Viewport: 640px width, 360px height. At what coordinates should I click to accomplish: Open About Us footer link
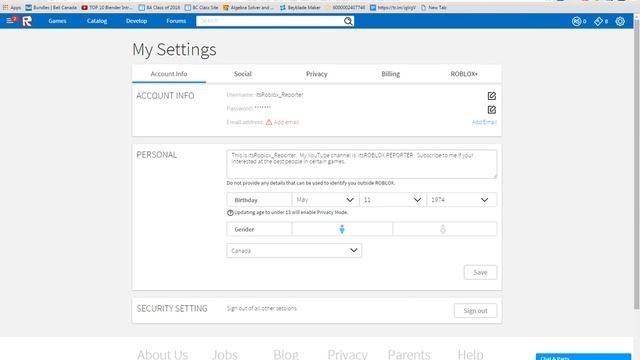coord(162,354)
